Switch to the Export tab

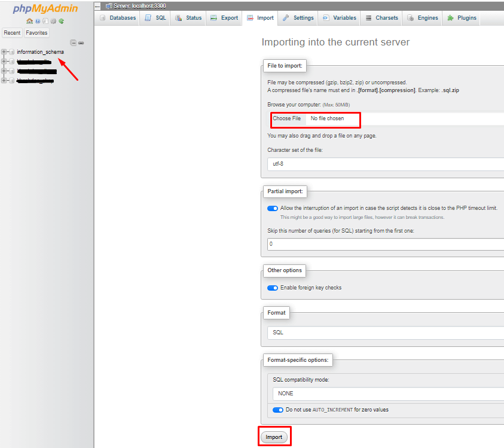224,18
